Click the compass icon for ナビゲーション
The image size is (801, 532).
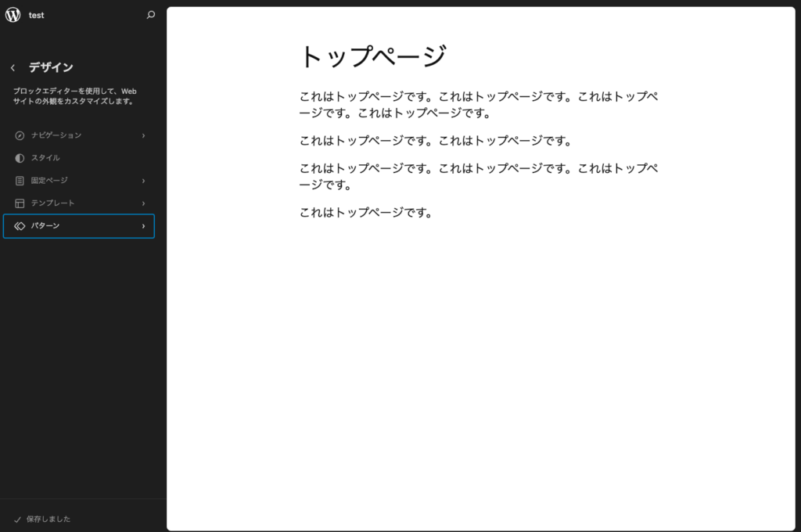(20, 135)
